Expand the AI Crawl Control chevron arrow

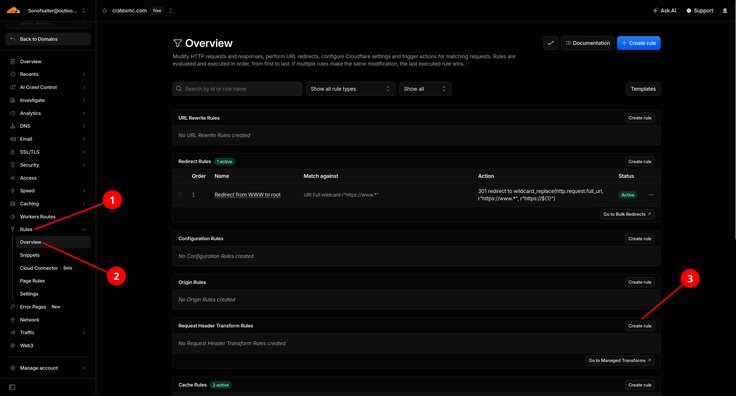(x=84, y=87)
